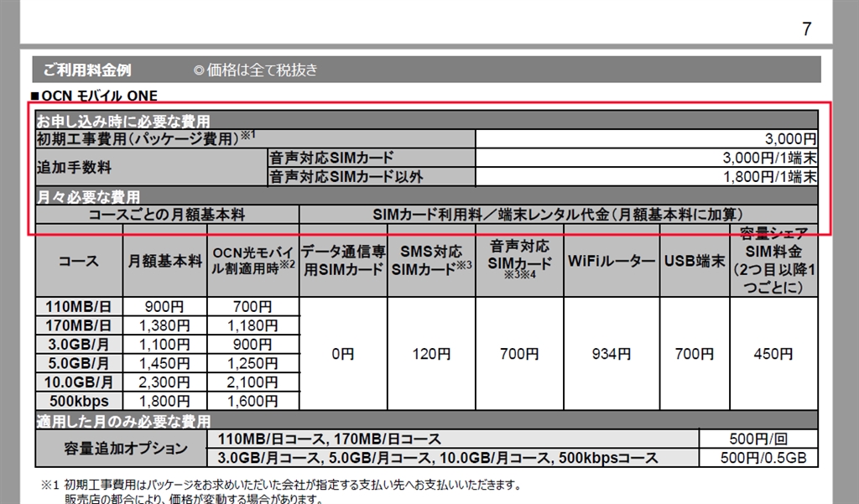This screenshot has width=859, height=504.
Task: Click the 0円 data SIM fee
Action: coord(343,354)
